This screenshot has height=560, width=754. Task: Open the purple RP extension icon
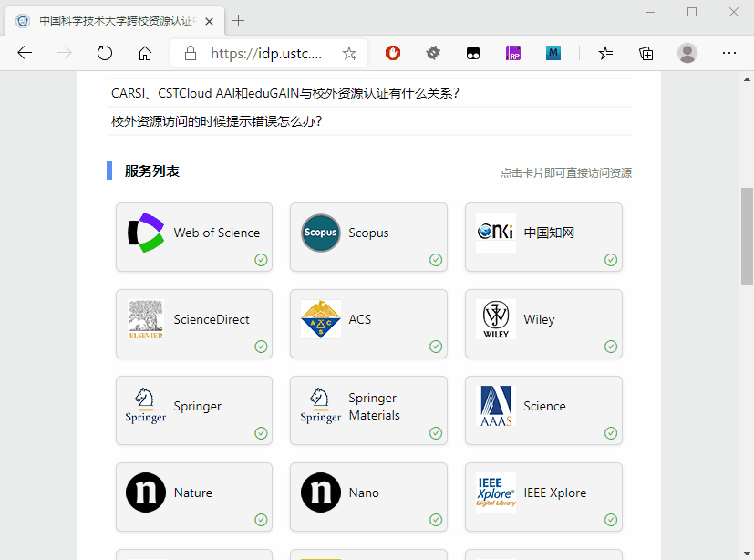513,53
